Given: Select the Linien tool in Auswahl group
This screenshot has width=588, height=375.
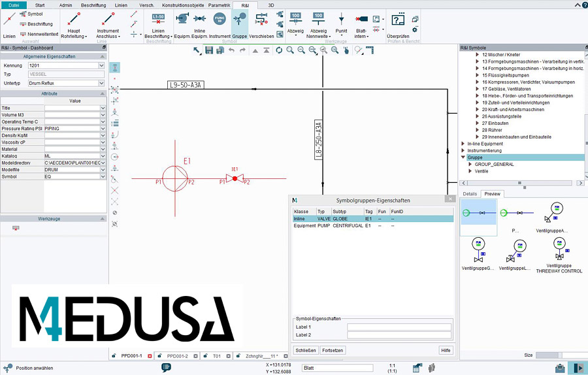Looking at the screenshot, I should [x=9, y=25].
